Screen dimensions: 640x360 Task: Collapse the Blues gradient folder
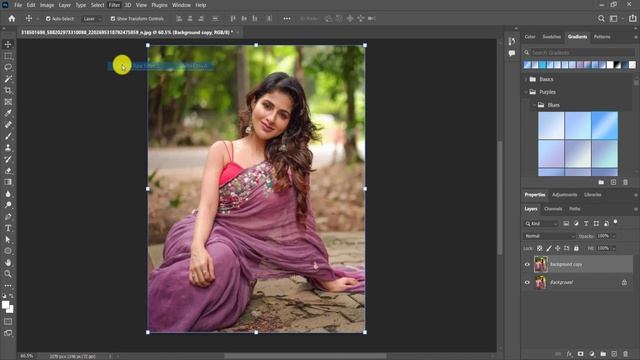click(x=534, y=105)
